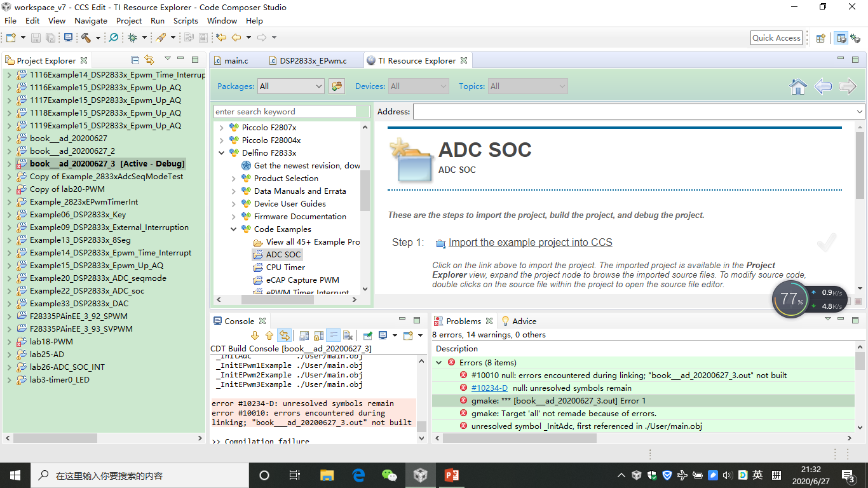The height and width of the screenshot is (488, 868).
Task: Collapse the Errors (8 items) group
Action: click(x=439, y=362)
